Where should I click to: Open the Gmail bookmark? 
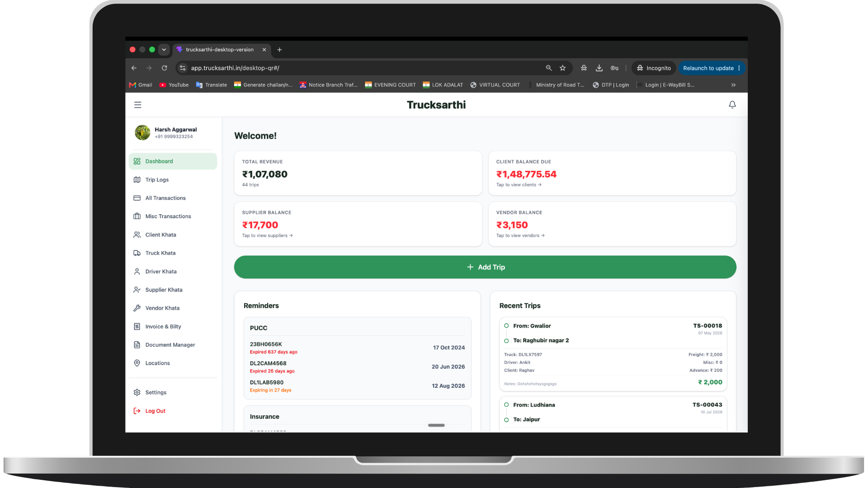point(141,85)
